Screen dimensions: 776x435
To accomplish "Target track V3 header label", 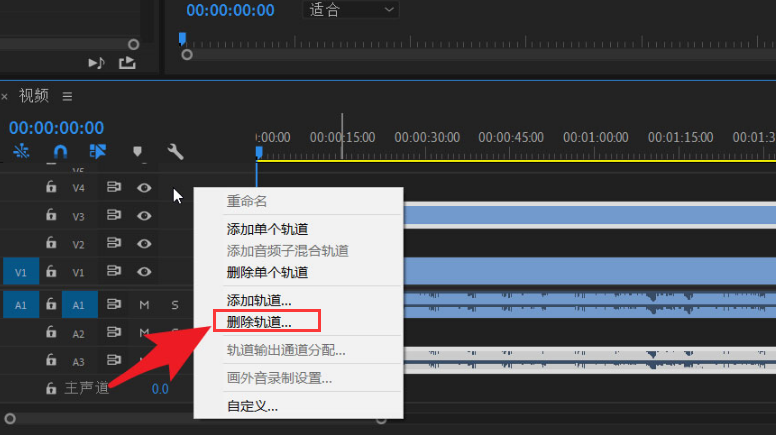I will pos(78,216).
